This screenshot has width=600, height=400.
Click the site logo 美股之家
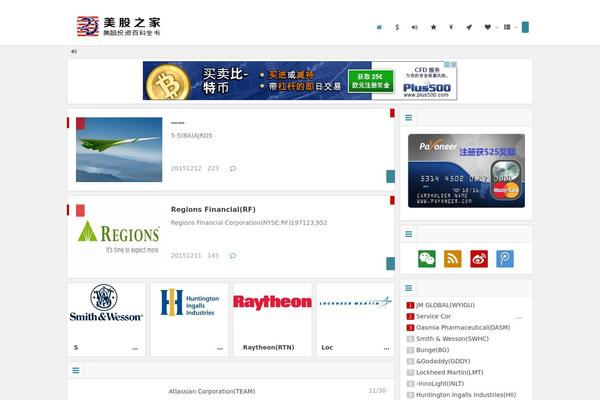point(119,26)
